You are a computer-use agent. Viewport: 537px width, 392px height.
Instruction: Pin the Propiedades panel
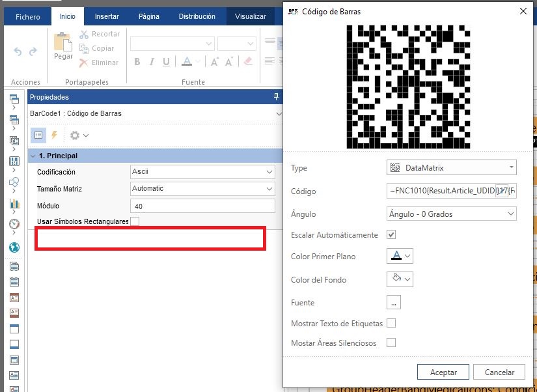276,97
